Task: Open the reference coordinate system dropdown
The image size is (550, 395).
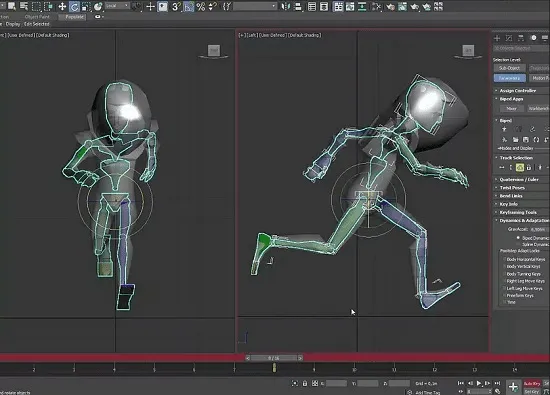Action: click(117, 6)
